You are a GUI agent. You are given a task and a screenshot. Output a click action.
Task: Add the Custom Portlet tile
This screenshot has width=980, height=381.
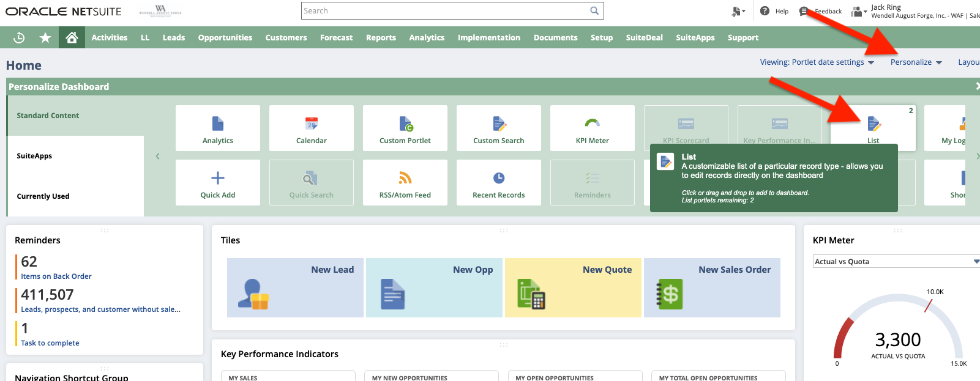pyautogui.click(x=405, y=128)
